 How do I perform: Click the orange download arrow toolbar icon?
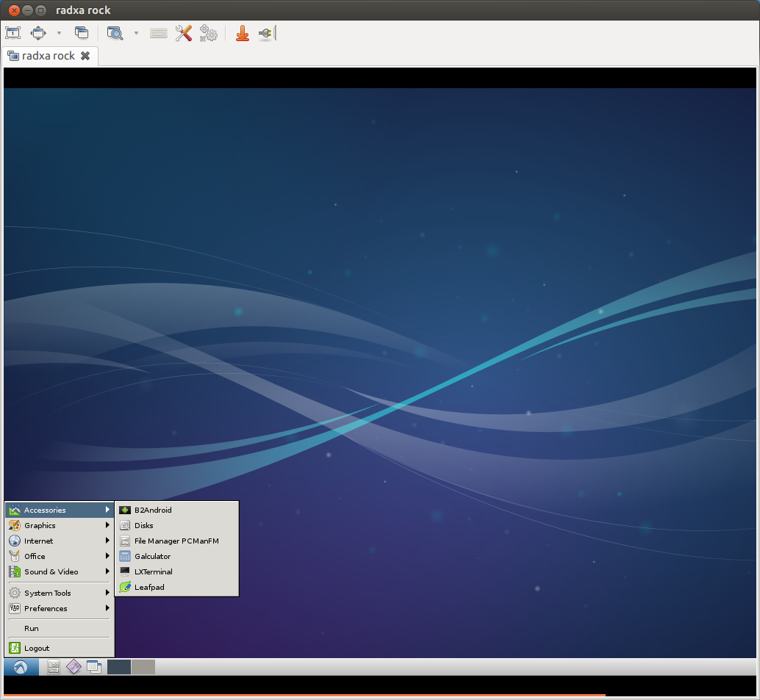point(242,33)
